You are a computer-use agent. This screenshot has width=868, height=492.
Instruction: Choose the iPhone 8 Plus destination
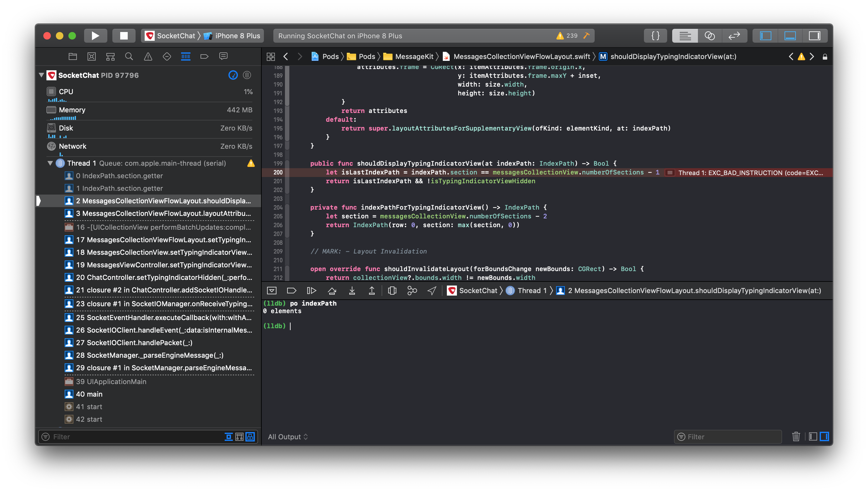(232, 36)
